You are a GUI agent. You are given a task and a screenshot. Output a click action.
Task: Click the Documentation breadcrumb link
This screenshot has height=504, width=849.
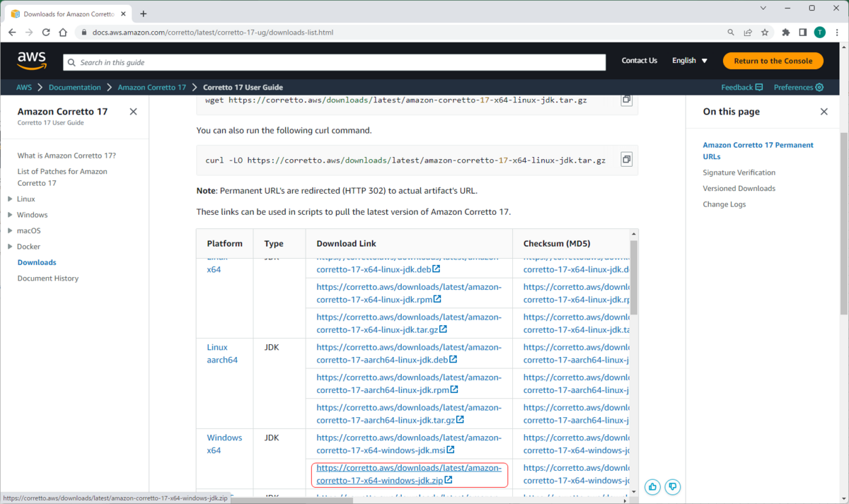tap(75, 88)
